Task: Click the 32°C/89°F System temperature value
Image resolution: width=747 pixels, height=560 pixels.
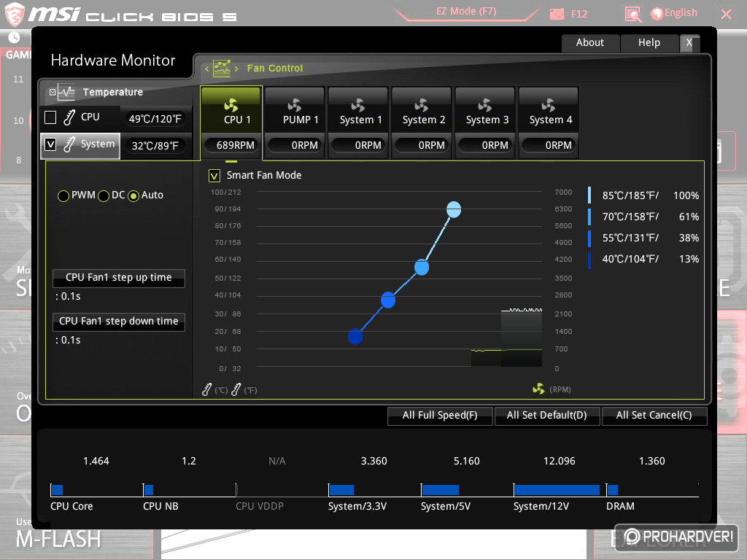Action: coord(155,146)
